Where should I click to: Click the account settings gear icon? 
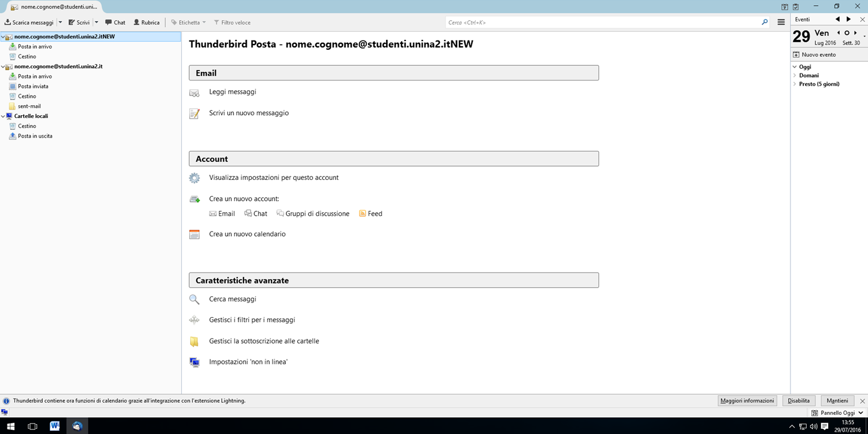coord(194,178)
